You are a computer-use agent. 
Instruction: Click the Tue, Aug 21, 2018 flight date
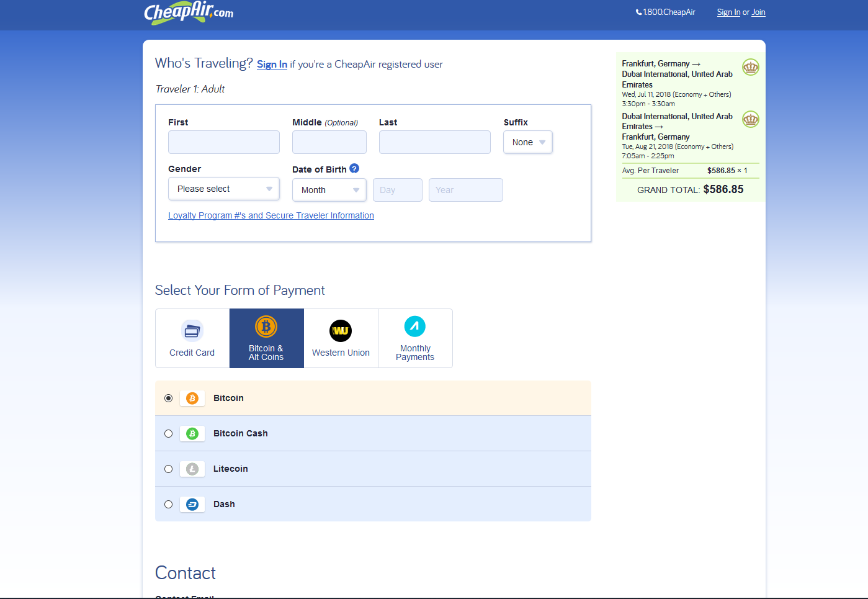[647, 146]
